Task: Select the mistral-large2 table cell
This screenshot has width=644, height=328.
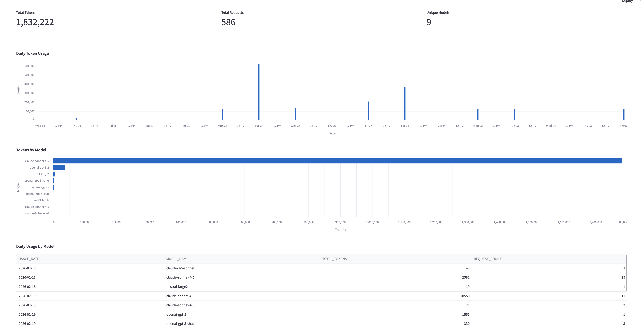Action: coord(177,287)
